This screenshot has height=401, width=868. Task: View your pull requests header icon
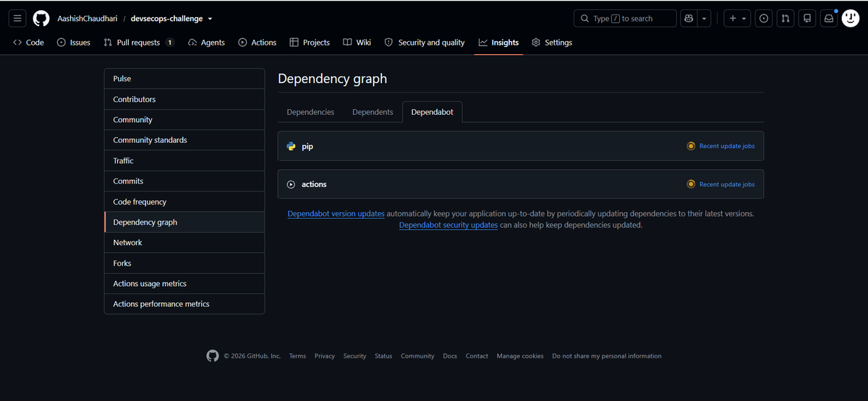click(x=786, y=18)
